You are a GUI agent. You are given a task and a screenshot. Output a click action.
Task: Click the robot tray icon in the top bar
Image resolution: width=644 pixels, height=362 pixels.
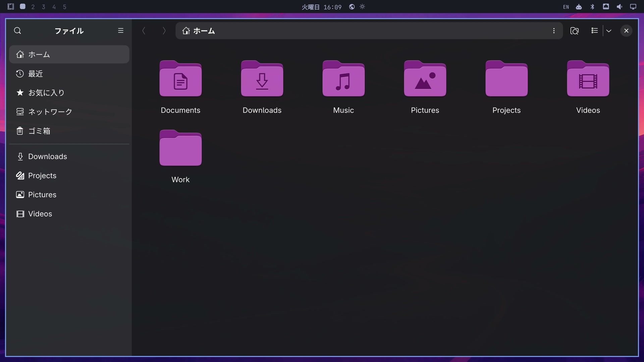coord(579,7)
